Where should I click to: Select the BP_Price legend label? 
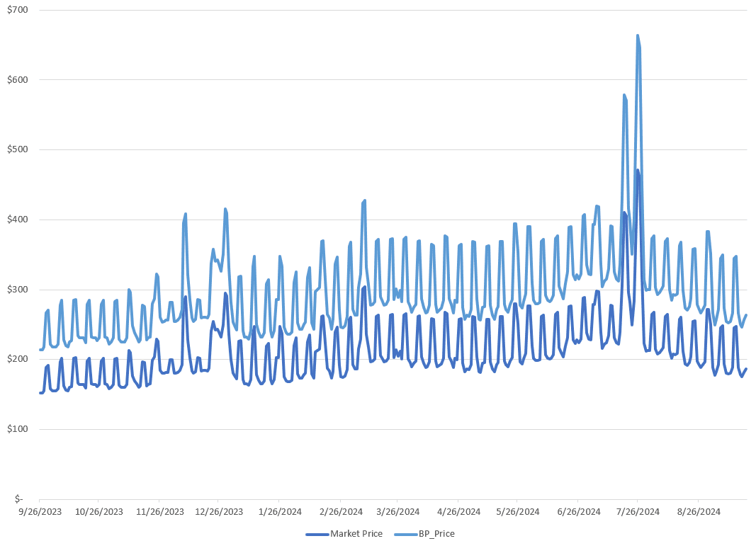(437, 534)
